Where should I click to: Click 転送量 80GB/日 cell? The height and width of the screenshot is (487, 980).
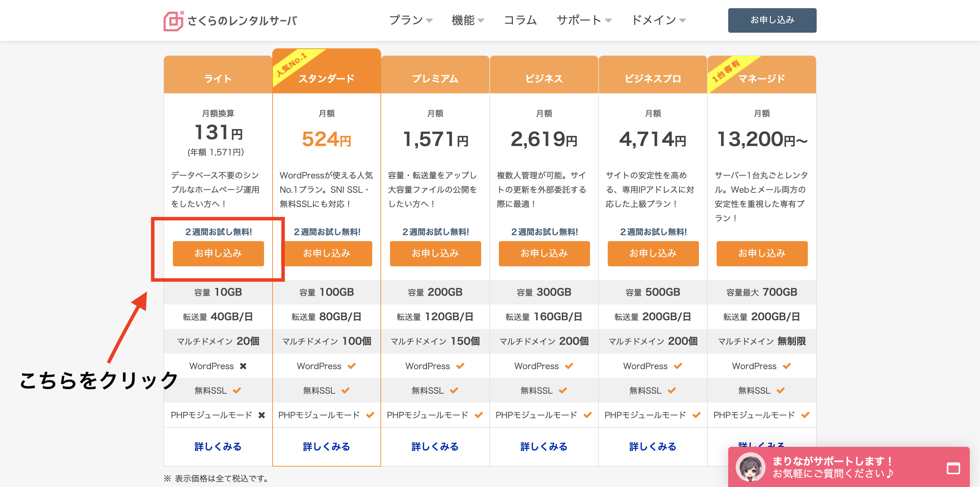(x=326, y=317)
